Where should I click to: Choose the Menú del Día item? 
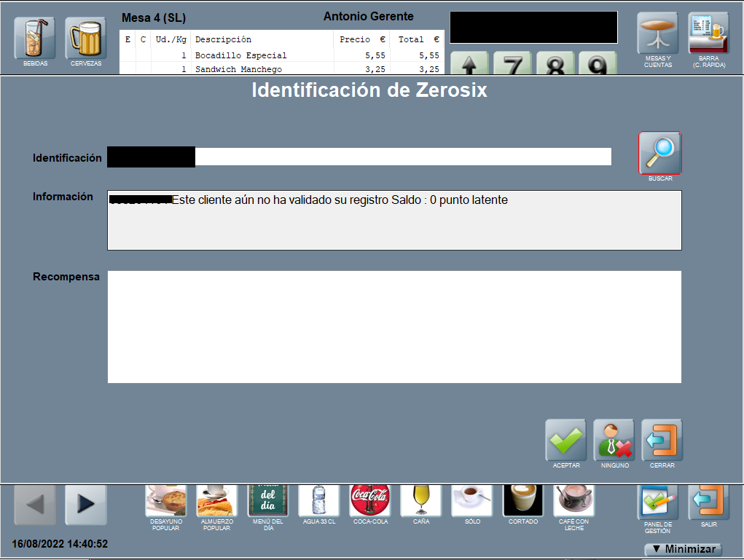pyautogui.click(x=268, y=500)
